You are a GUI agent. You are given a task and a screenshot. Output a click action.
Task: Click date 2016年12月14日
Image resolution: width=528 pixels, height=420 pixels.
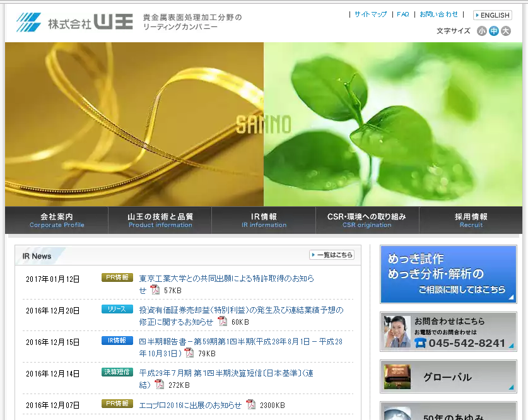coord(53,373)
